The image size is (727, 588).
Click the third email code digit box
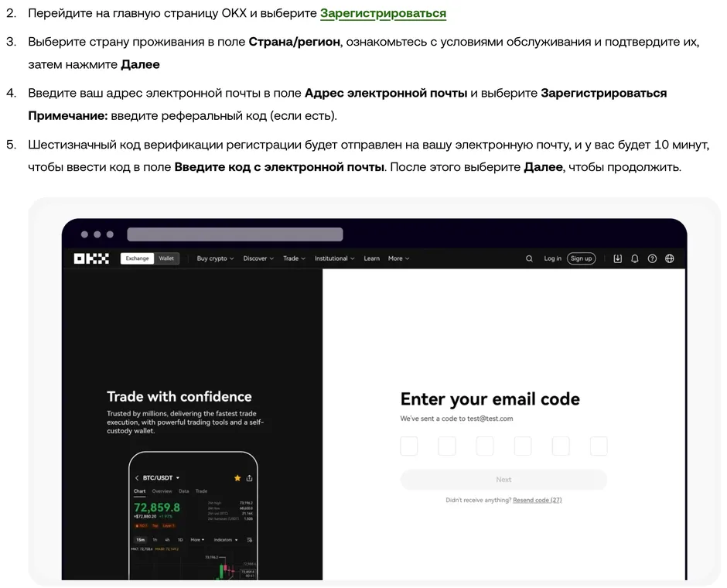(485, 446)
